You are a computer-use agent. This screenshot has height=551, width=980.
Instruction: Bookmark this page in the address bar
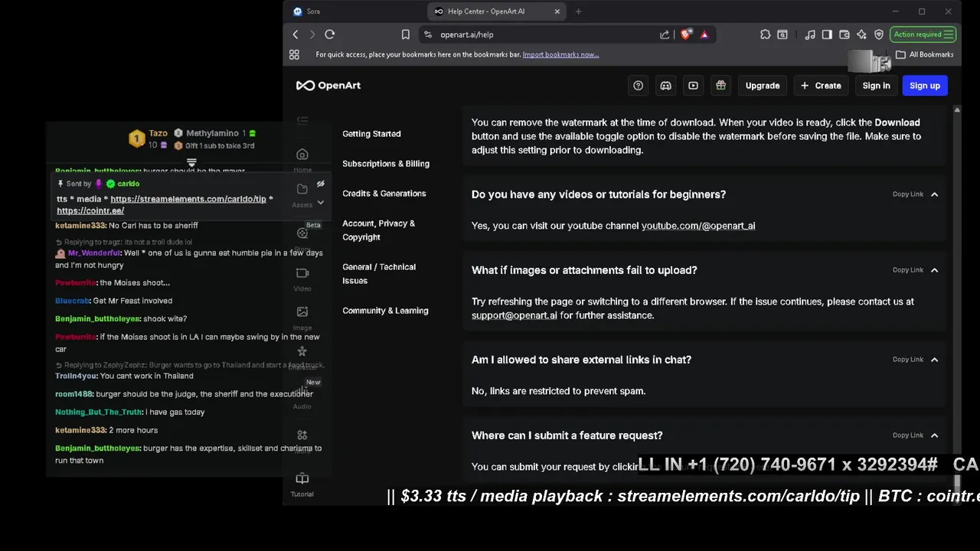406,34
